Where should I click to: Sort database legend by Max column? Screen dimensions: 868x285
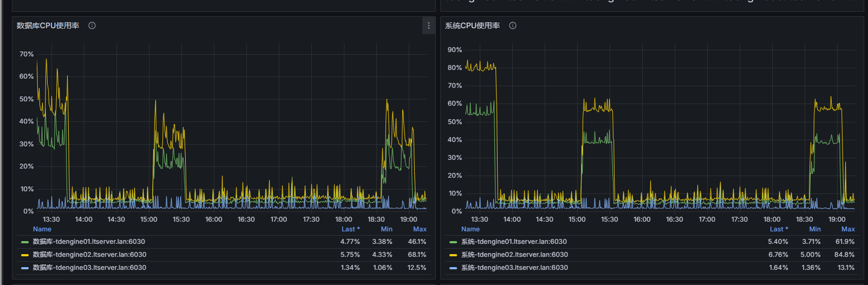(x=420, y=229)
